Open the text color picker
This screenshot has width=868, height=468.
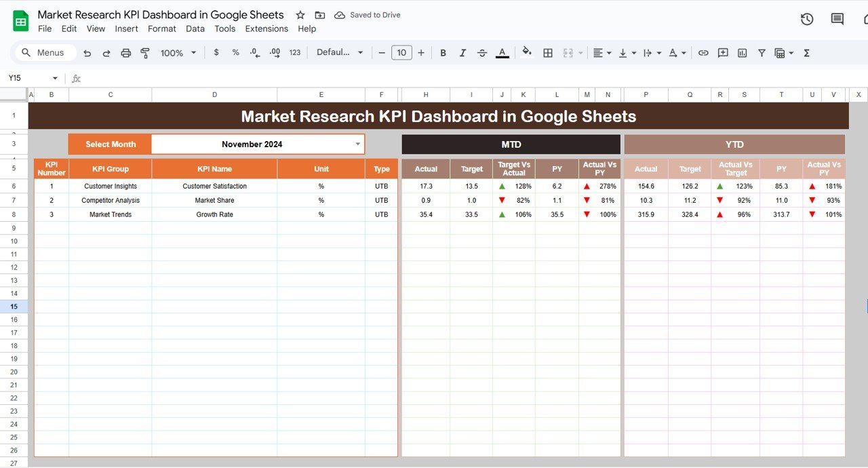pyautogui.click(x=502, y=53)
